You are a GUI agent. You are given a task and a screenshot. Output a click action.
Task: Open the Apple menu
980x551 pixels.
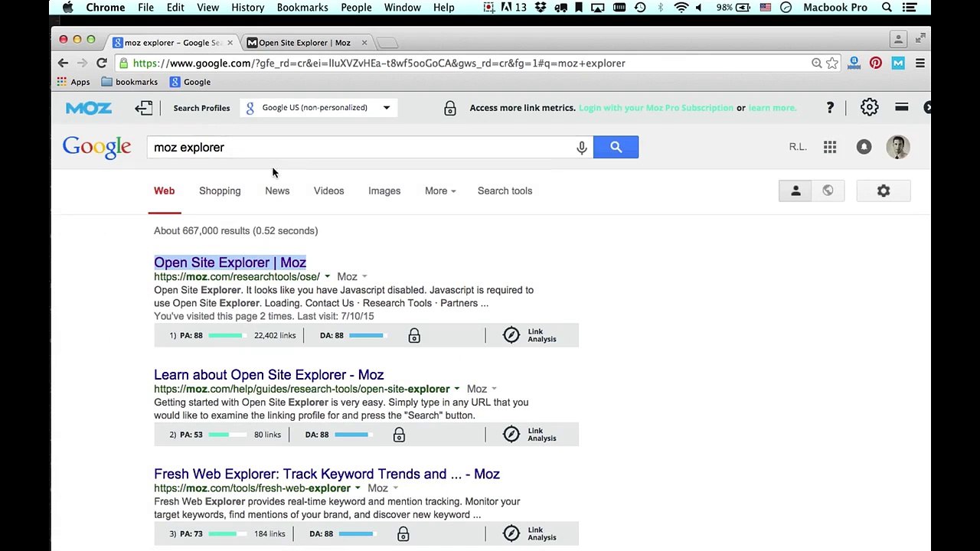coord(67,8)
